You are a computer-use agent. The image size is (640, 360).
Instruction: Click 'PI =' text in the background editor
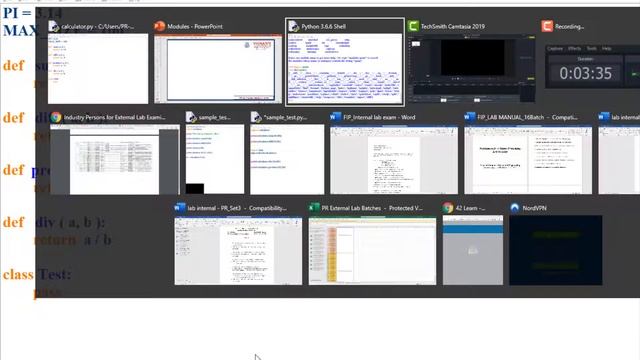pos(17,13)
